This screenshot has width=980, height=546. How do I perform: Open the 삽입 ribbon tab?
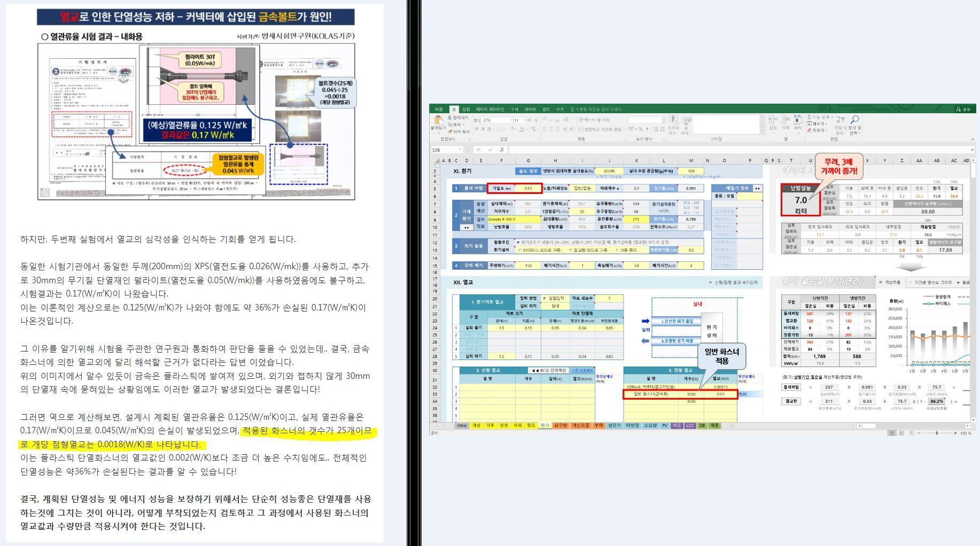coord(466,109)
